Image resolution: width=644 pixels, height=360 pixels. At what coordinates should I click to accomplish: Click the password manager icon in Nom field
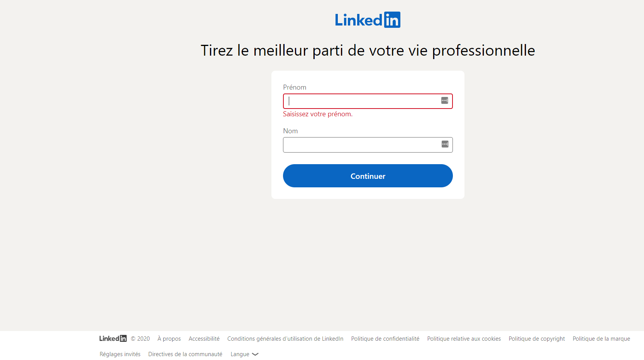tap(445, 144)
